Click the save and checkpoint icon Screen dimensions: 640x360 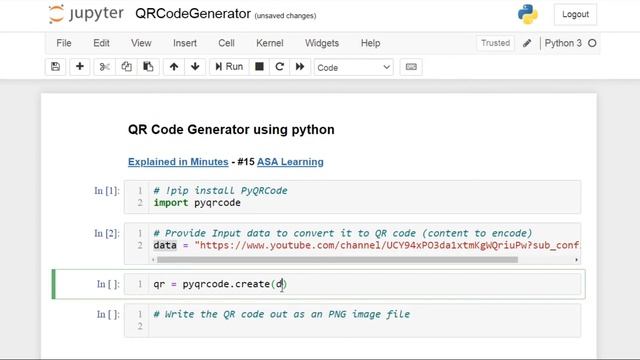click(56, 67)
